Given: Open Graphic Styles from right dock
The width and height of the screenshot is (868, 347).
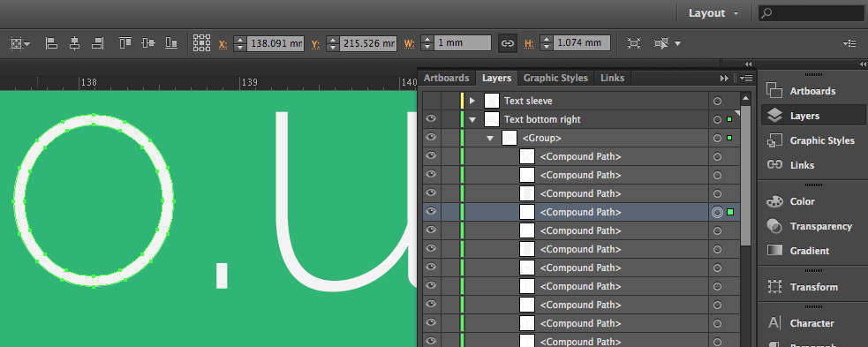Looking at the screenshot, I should coord(811,140).
